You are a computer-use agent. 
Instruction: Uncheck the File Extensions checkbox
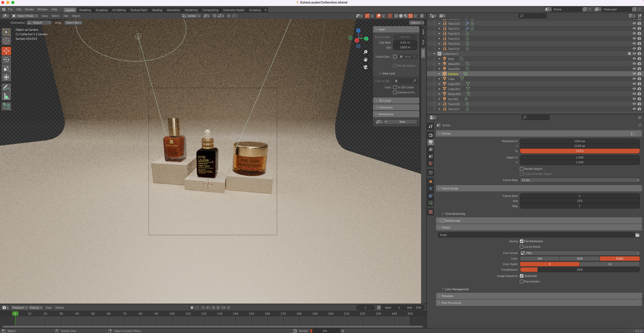tap(522, 241)
